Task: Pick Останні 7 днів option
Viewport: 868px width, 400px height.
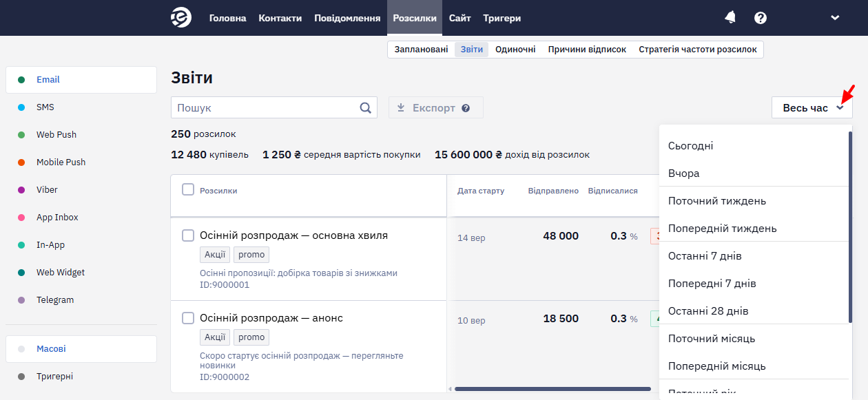Action: [754, 256]
